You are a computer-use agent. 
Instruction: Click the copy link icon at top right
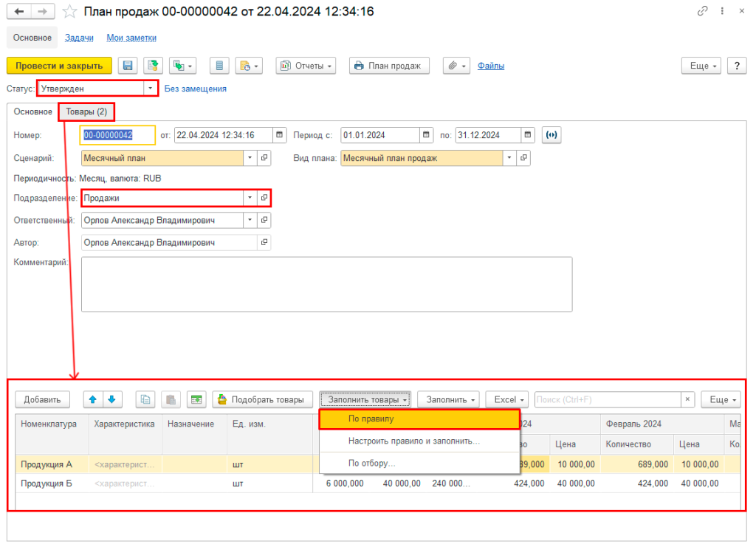click(x=701, y=12)
